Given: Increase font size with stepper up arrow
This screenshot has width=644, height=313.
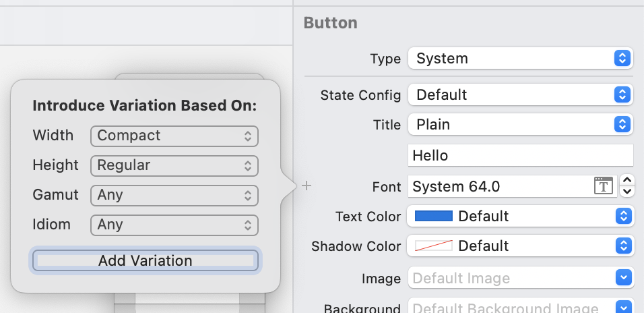Looking at the screenshot, I should (x=626, y=181).
